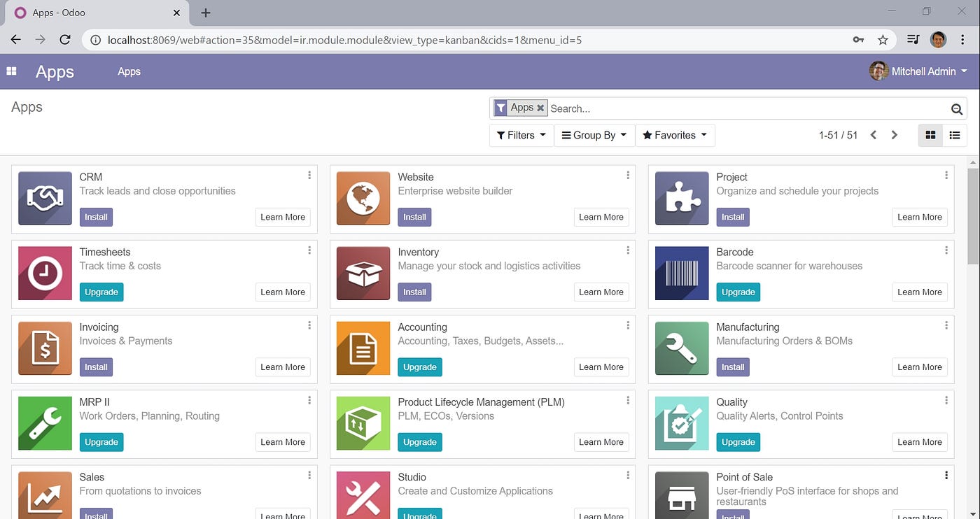Switch to kanban view
This screenshot has height=519, width=980.
(x=930, y=135)
